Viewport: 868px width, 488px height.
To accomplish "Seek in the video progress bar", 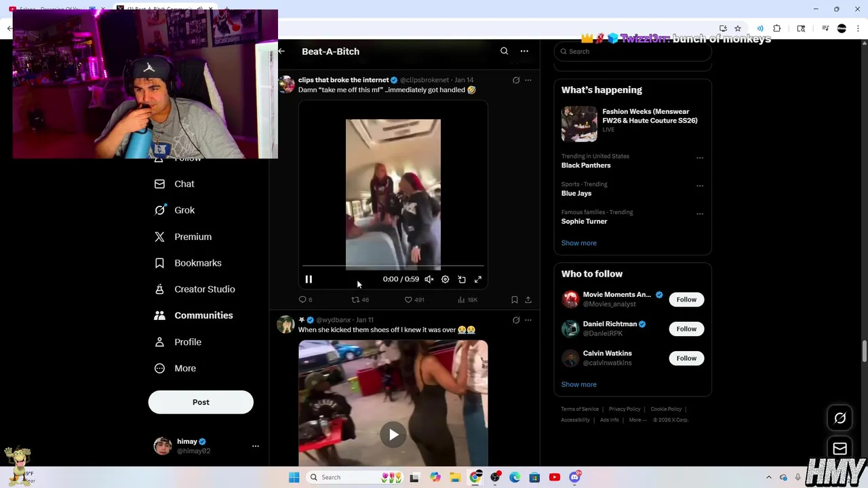I will pyautogui.click(x=393, y=266).
